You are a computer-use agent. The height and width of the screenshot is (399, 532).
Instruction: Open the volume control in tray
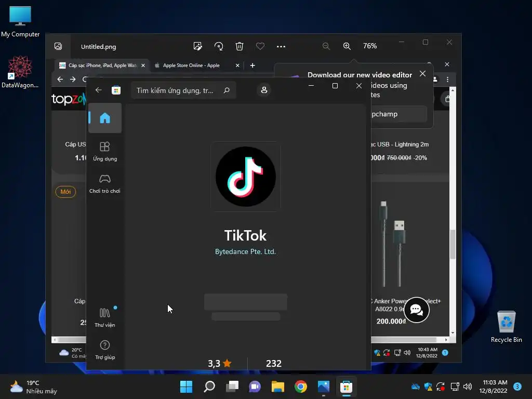468,387
